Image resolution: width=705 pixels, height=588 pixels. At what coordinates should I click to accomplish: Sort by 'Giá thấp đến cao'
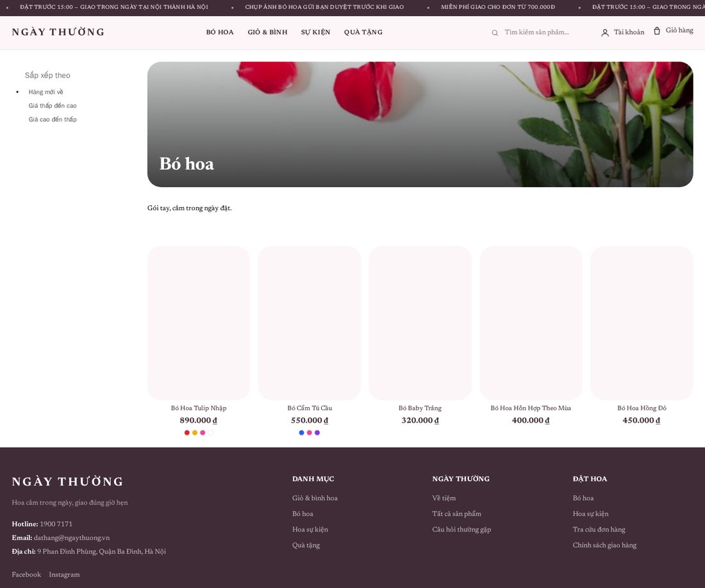(x=53, y=106)
